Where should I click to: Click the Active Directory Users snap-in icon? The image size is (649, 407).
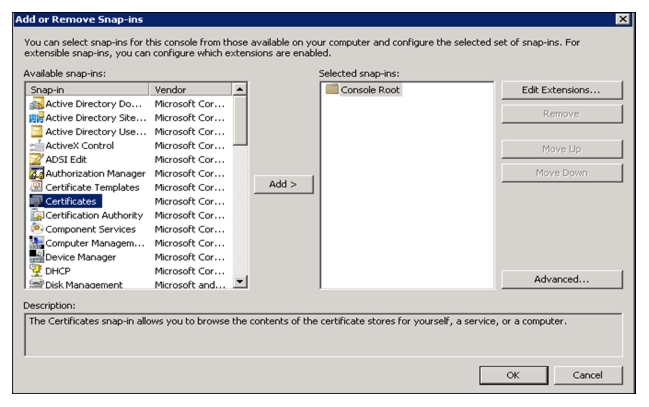point(36,132)
